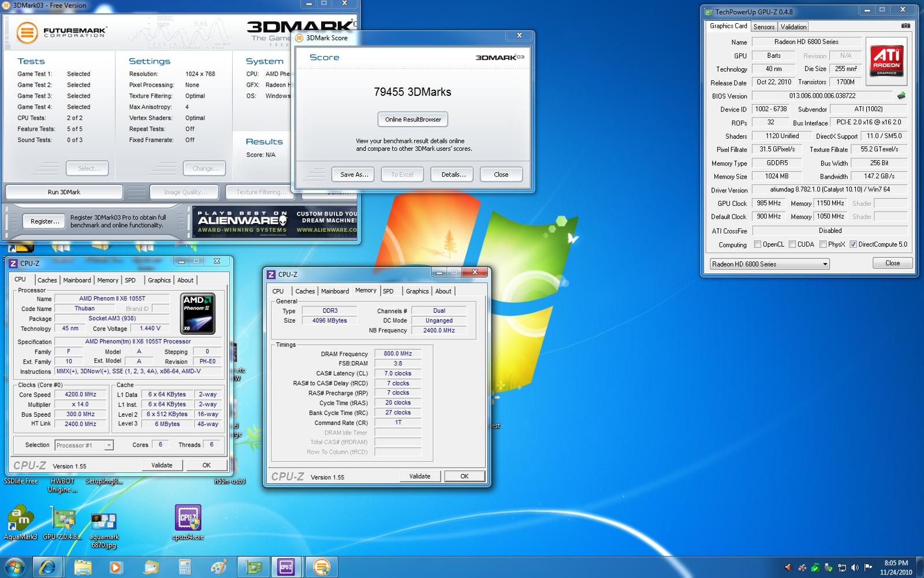924x578 pixels.
Task: Click the ATI Radeon logo in GPU-Z
Action: 886,61
